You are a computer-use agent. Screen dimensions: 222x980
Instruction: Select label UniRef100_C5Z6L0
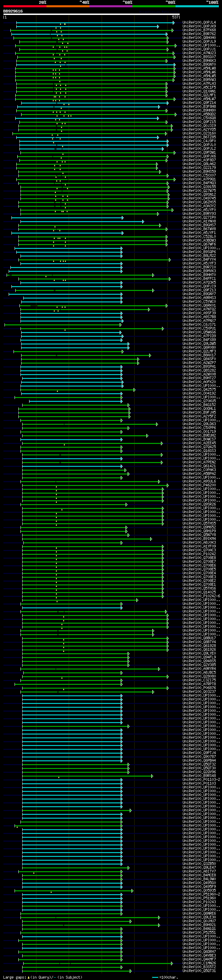199,237
